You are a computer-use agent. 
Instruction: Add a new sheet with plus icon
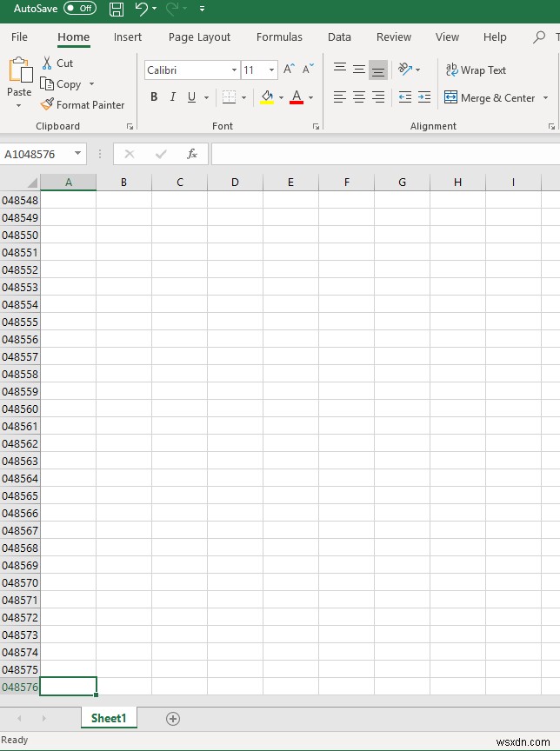point(173,719)
